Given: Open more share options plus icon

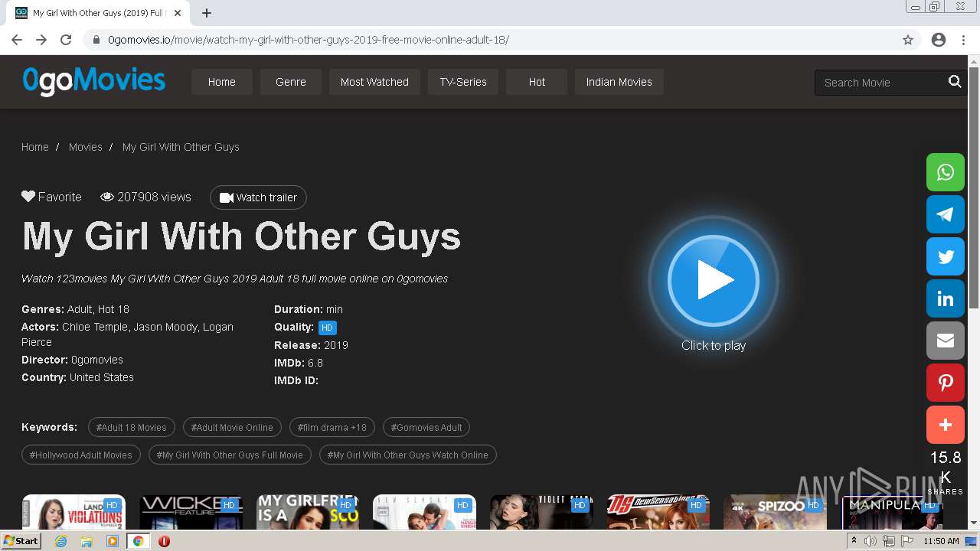Looking at the screenshot, I should coord(946,425).
